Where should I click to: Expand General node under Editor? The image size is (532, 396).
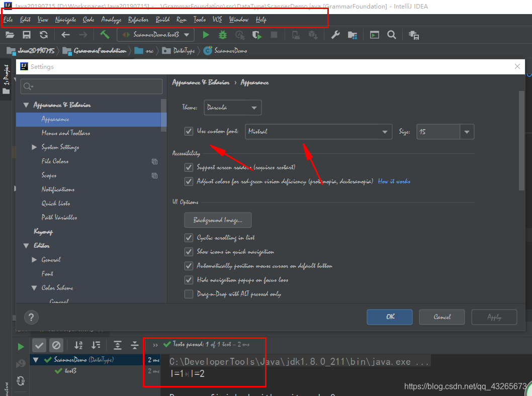coord(34,260)
